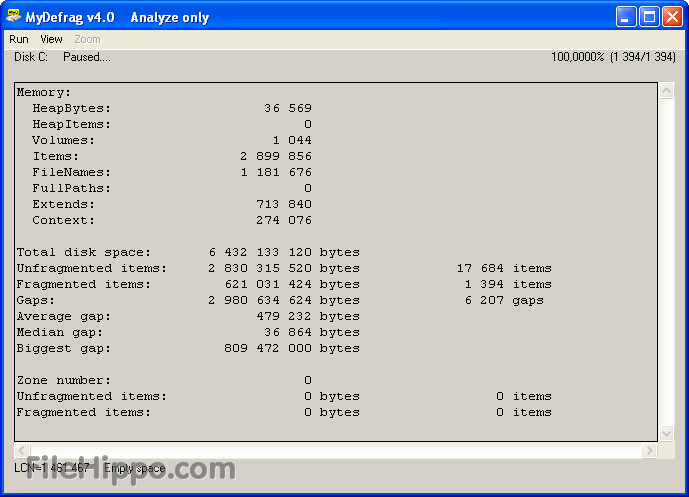Screen dimensions: 689x497
Task: Open the Run menu
Action: (19, 39)
